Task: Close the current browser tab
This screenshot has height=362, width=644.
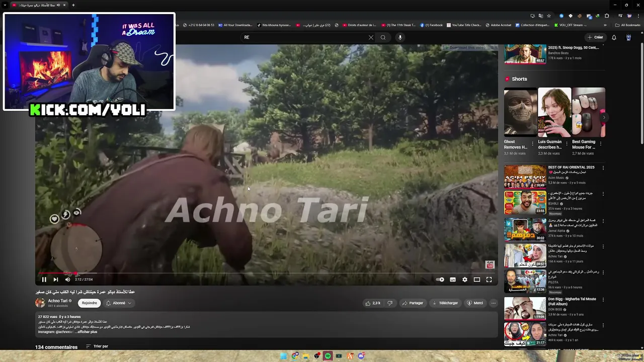Action: tap(64, 5)
